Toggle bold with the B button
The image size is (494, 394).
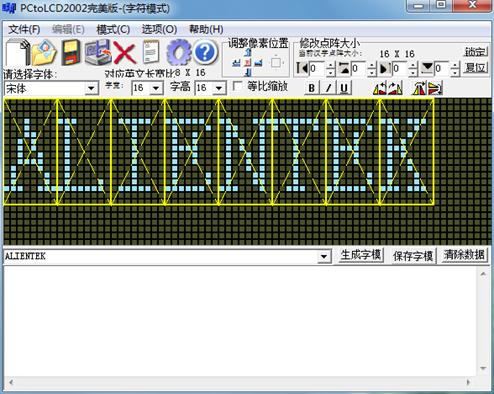(312, 88)
